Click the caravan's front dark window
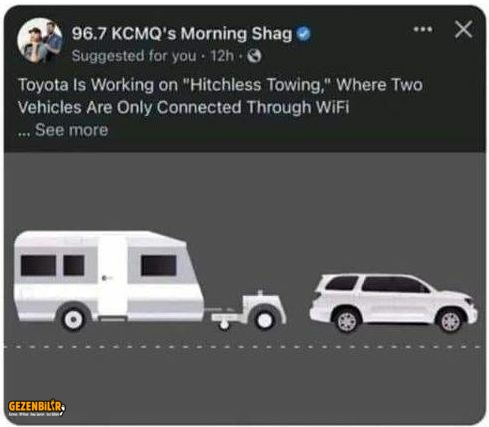This screenshot has width=489, height=427. 158,266
